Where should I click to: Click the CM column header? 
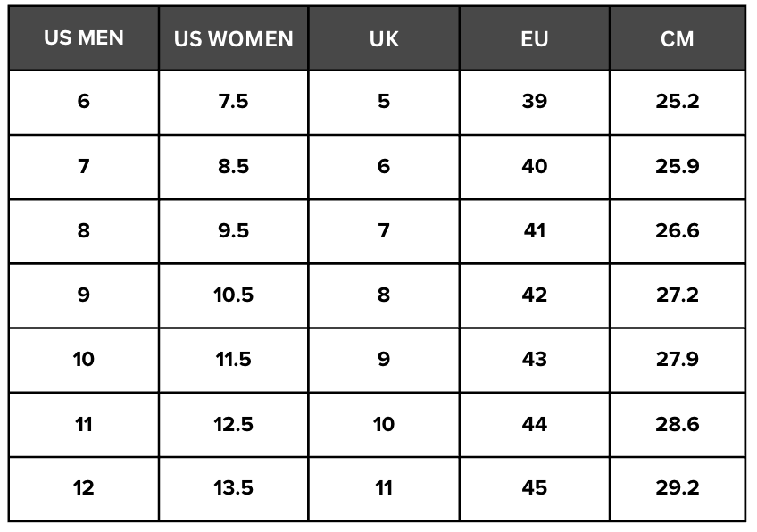[678, 38]
